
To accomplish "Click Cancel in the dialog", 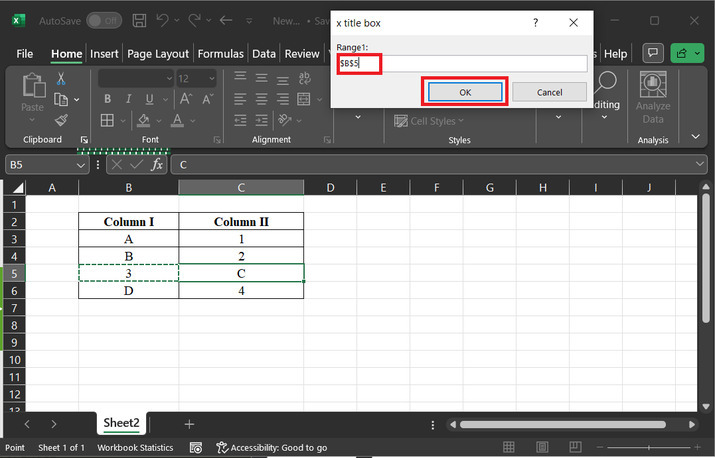I will click(549, 92).
